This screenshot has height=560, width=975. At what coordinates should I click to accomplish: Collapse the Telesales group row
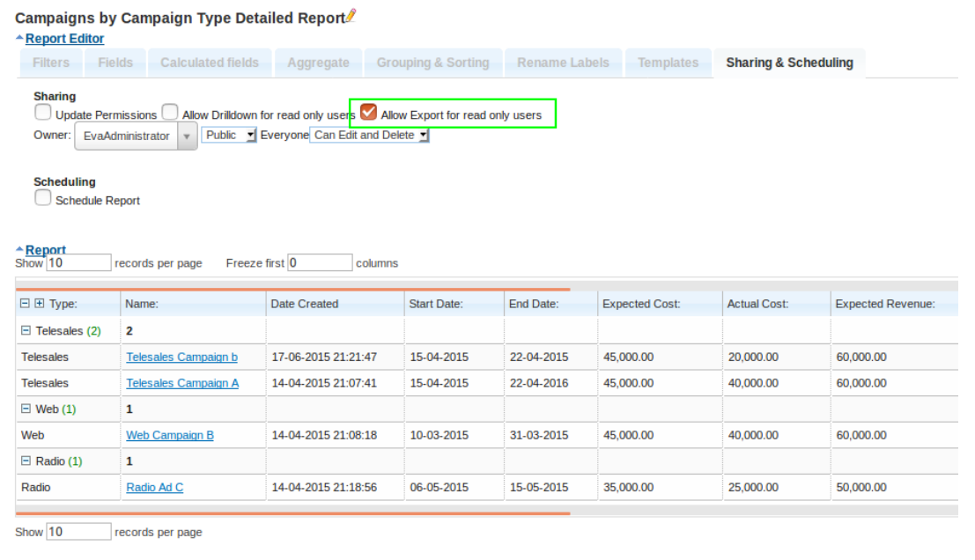pyautogui.click(x=26, y=331)
